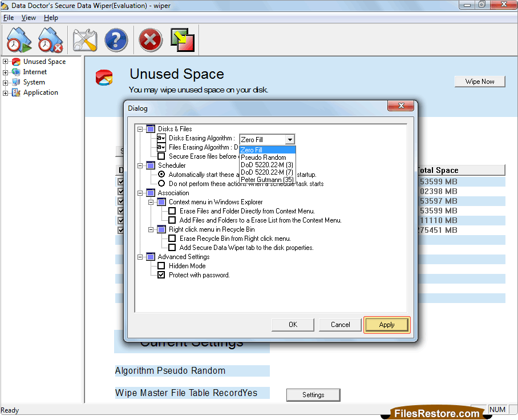518x420 pixels.
Task: Collapse Right click menu in Recycle Bin node
Action: pyautogui.click(x=151, y=229)
